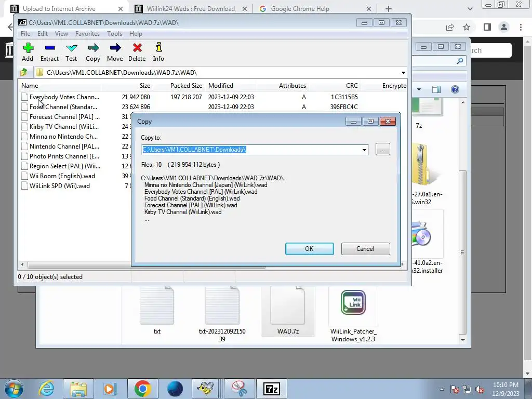Click 7-Zip horizontal scrollbar left arrow

click(22, 264)
